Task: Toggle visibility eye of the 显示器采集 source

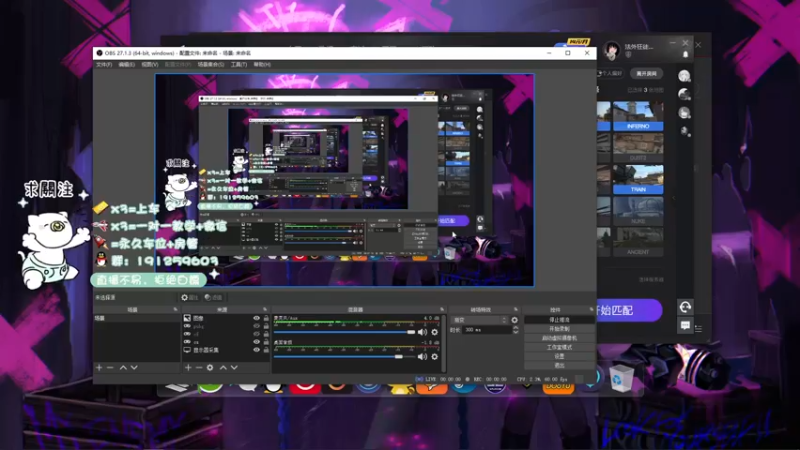Action: coord(256,350)
